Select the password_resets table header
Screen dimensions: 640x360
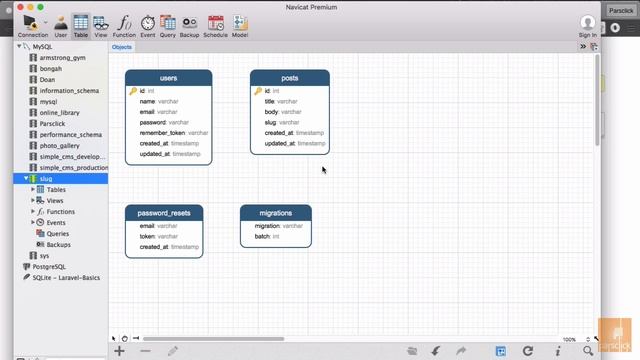(164, 213)
